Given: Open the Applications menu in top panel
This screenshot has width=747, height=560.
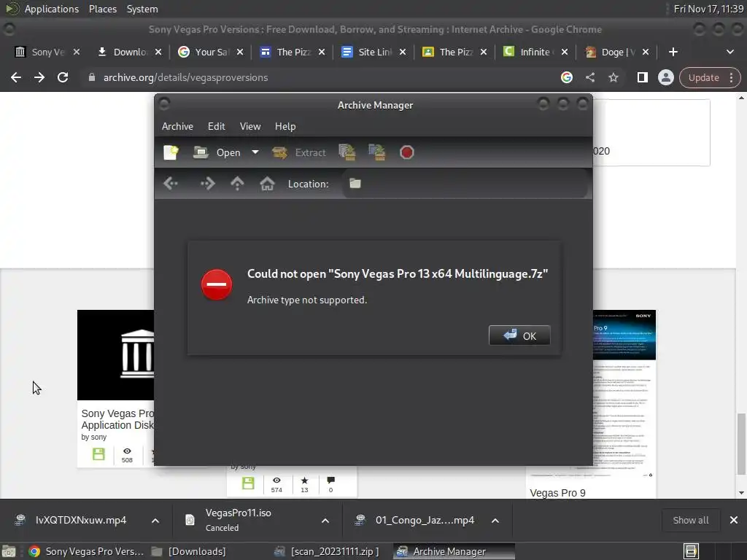Looking at the screenshot, I should 52,9.
